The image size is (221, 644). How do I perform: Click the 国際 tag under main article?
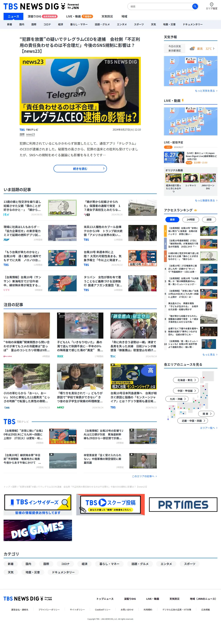[22, 135]
